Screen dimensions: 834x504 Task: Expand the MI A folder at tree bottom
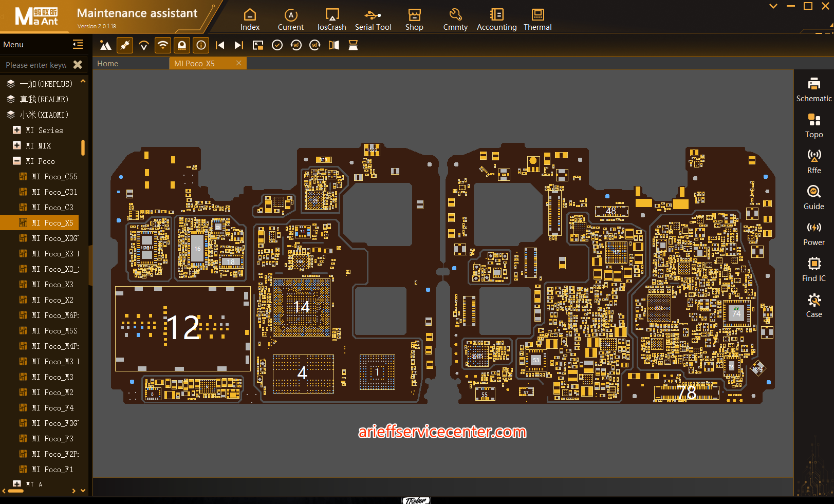click(x=17, y=484)
